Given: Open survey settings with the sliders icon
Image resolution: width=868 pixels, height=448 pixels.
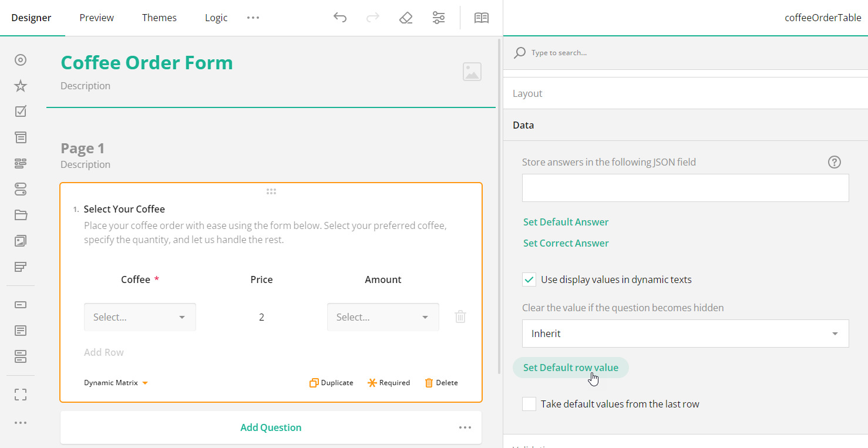Looking at the screenshot, I should [x=438, y=18].
